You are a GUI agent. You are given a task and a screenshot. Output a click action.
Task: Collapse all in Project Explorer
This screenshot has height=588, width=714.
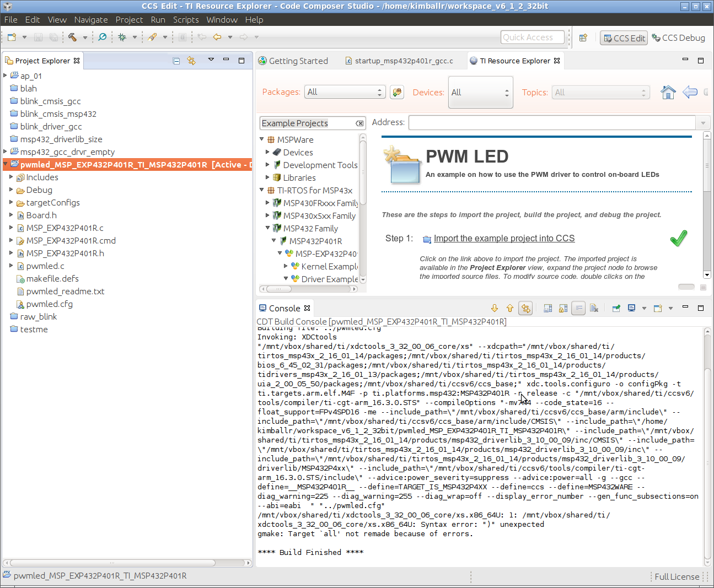click(x=176, y=61)
